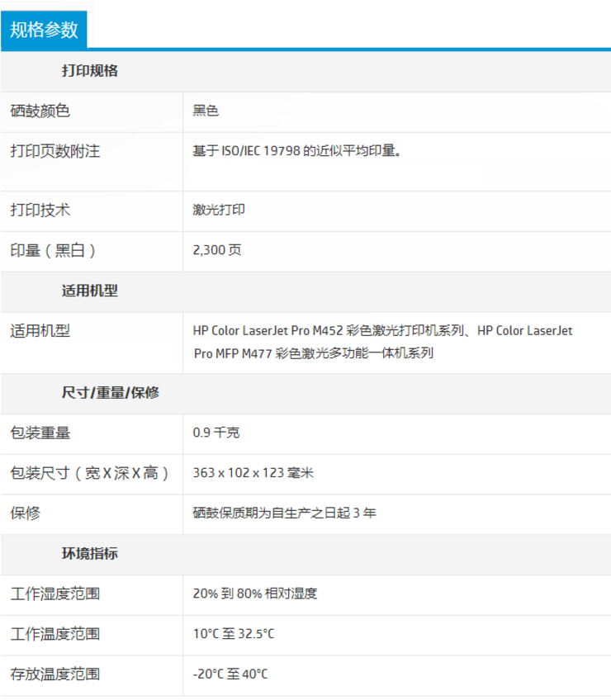Click the 印量（黑白）label

[x=53, y=250]
